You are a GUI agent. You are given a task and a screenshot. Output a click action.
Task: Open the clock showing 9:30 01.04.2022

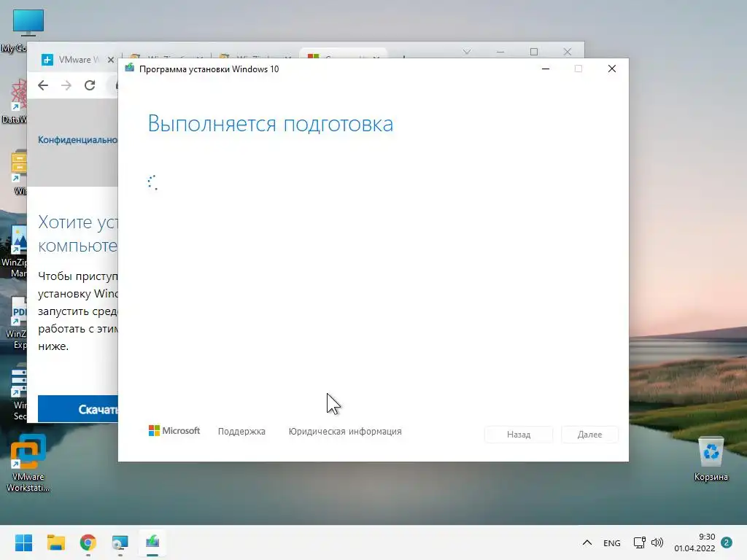click(694, 542)
